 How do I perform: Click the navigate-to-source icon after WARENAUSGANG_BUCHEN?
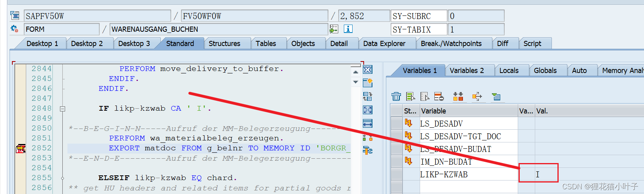click(334, 29)
